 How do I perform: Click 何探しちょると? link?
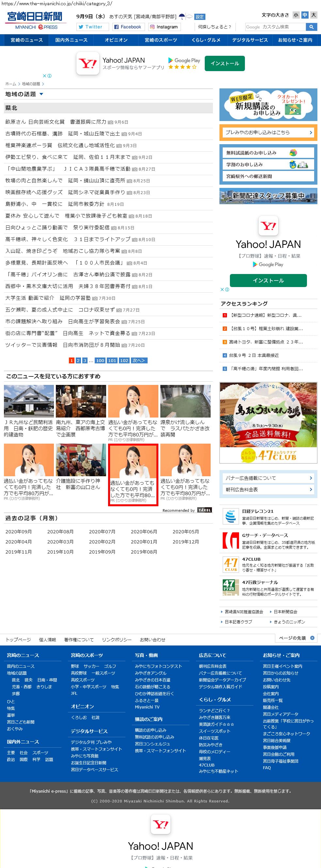click(x=215, y=27)
